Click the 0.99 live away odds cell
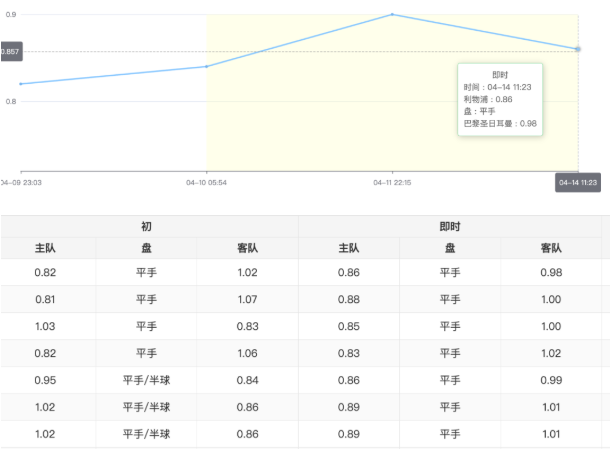The height and width of the screenshot is (449, 610). [x=552, y=380]
